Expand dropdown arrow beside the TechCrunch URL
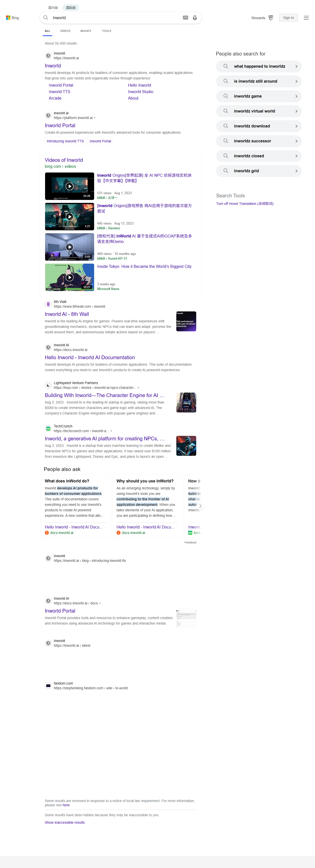The image size is (315, 868). point(111,431)
